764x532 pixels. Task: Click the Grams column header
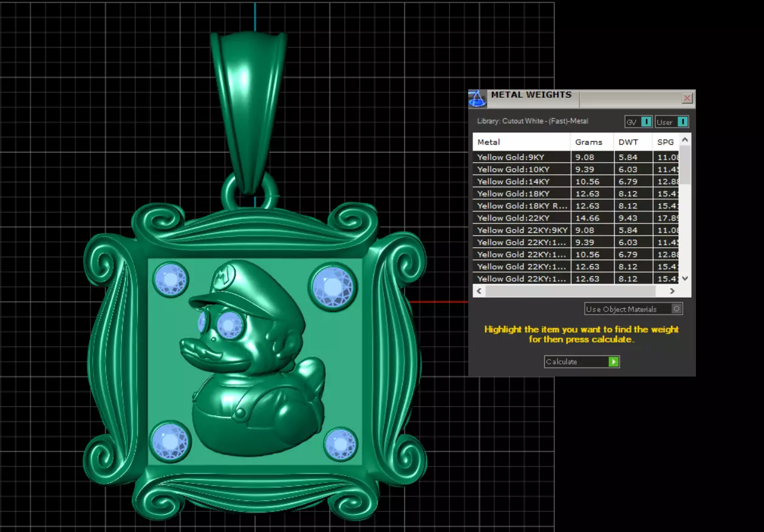coord(592,142)
